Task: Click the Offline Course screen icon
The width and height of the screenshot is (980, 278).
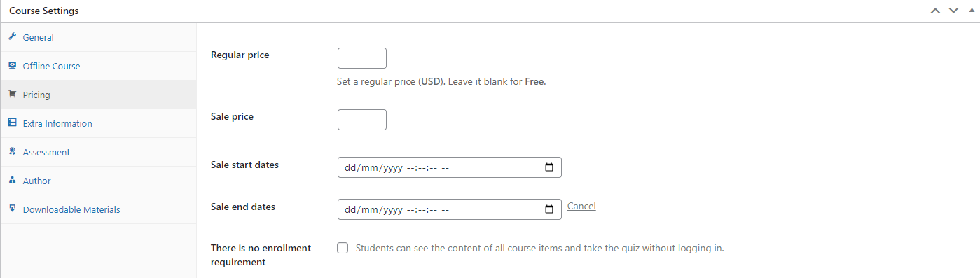Action: pyautogui.click(x=12, y=66)
